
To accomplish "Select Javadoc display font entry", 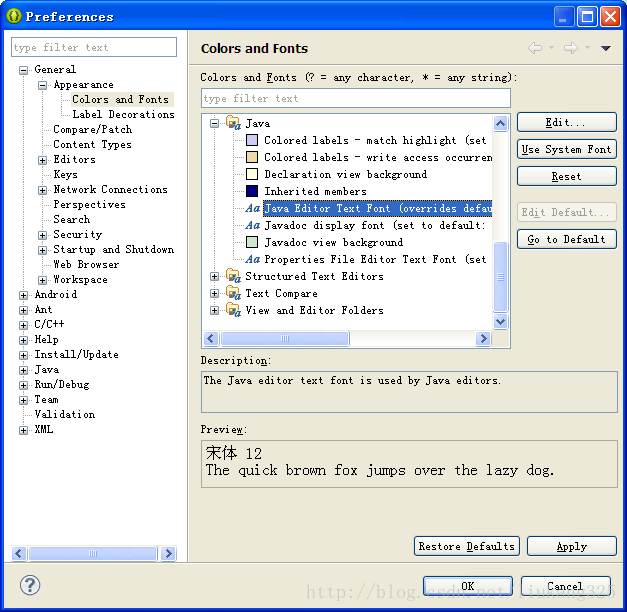I will [x=375, y=225].
